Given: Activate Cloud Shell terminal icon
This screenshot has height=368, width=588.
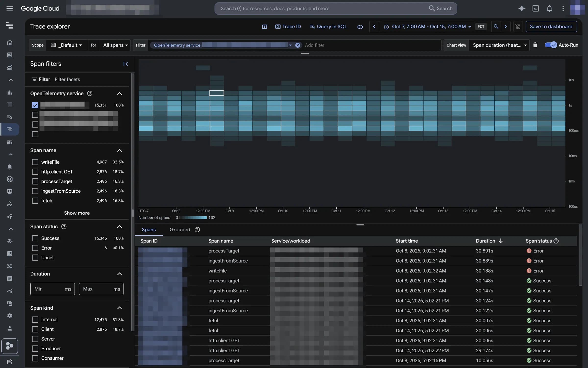Looking at the screenshot, I should [x=536, y=8].
